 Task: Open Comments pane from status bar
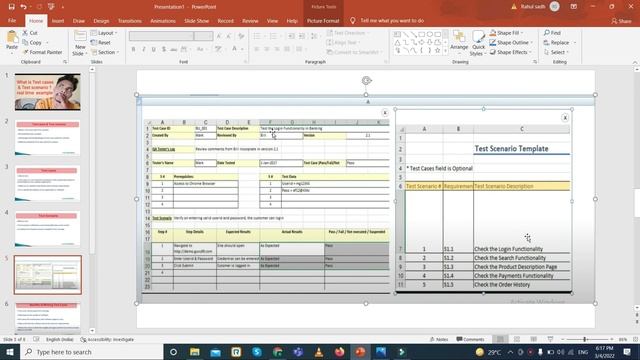coord(470,339)
